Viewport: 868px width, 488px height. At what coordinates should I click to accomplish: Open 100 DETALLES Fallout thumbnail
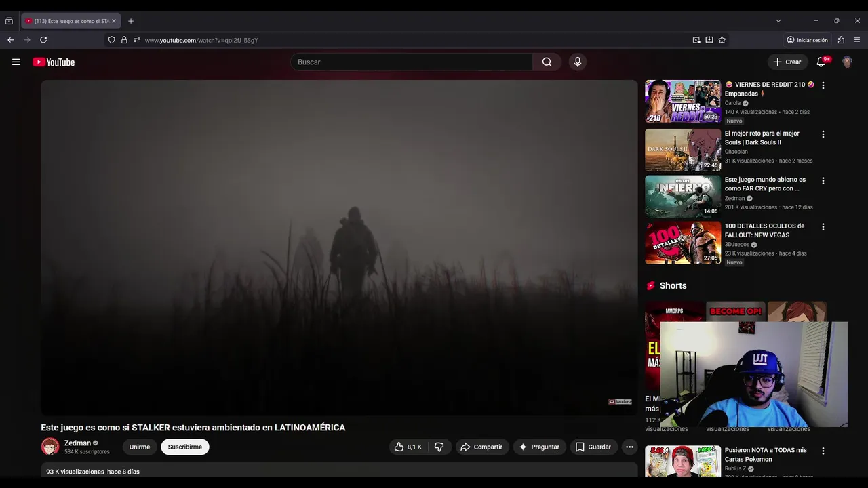coord(683,243)
